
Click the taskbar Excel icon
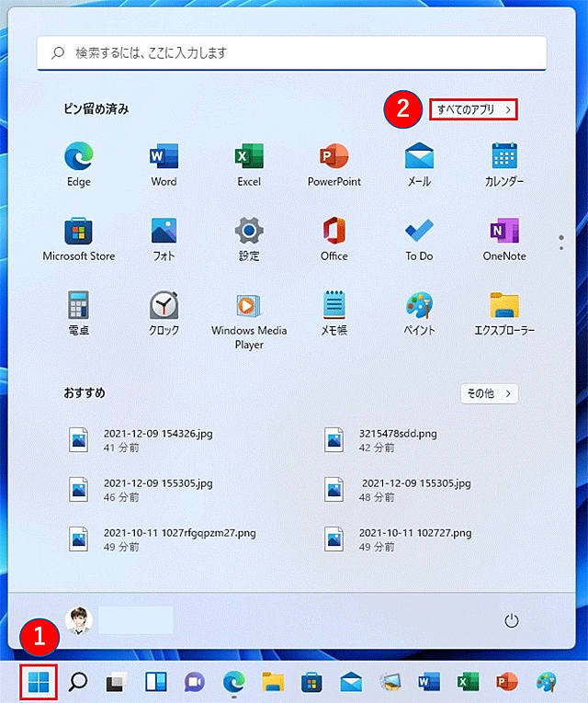pos(468,683)
